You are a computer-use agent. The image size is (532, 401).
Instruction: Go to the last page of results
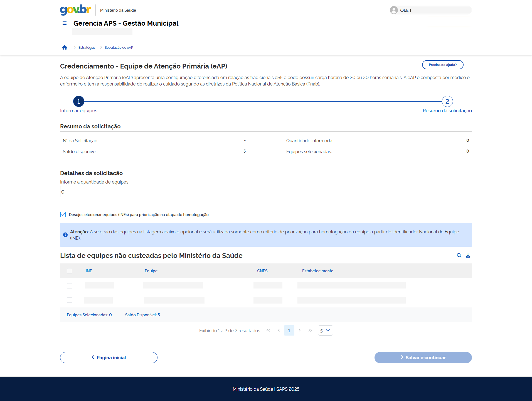[x=310, y=330]
